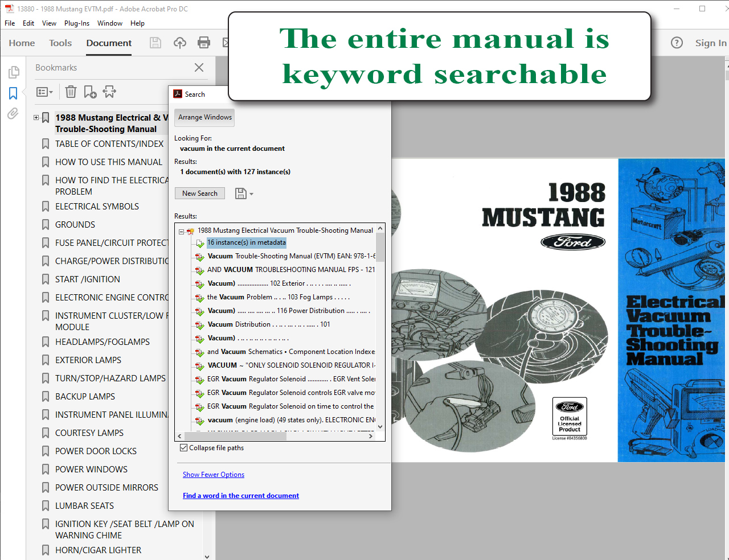Open the Plug-Ins menu
This screenshot has height=560, width=729.
77,23
